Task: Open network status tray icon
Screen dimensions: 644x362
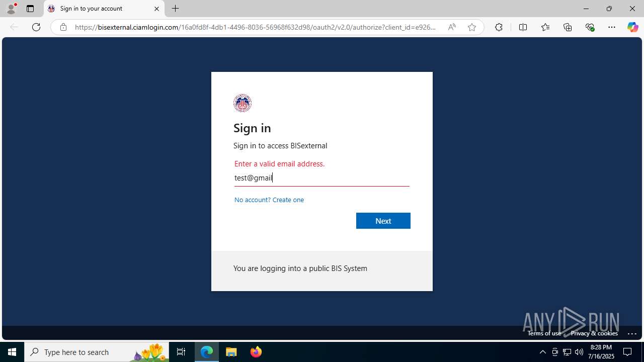Action: tap(567, 352)
